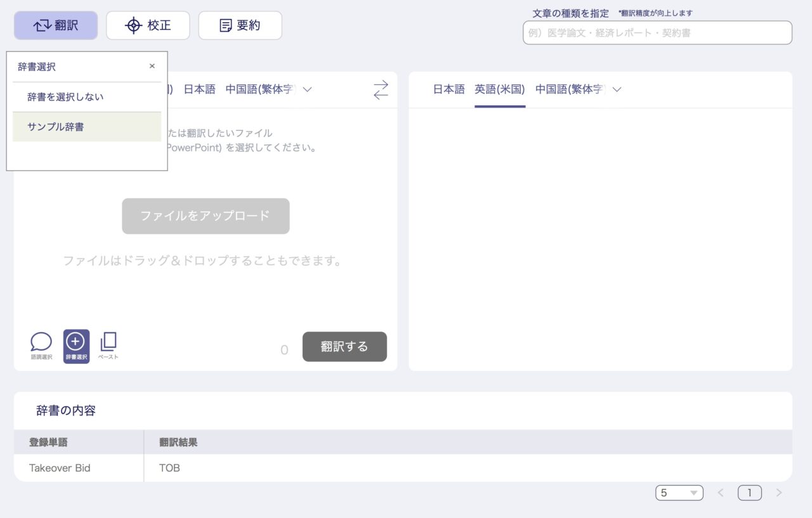The image size is (812, 518).
Task: Close the 辞書選択 popup with the × icon
Action: click(x=152, y=66)
